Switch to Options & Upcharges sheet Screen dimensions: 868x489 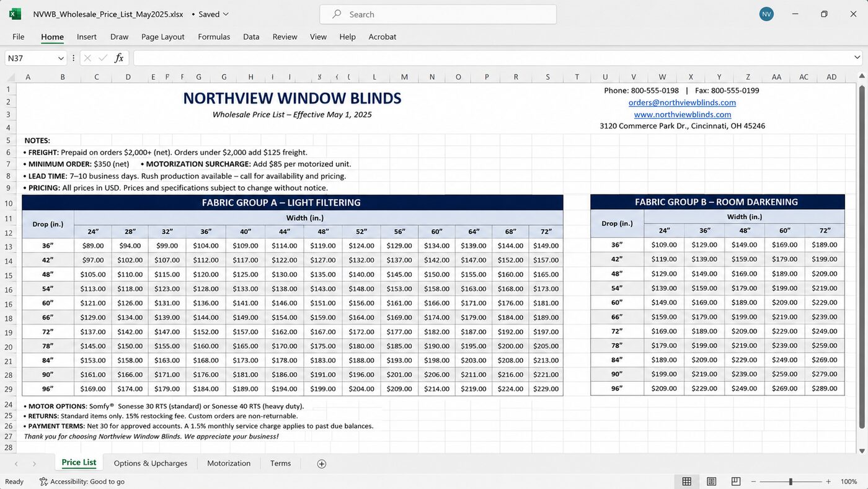pos(151,464)
